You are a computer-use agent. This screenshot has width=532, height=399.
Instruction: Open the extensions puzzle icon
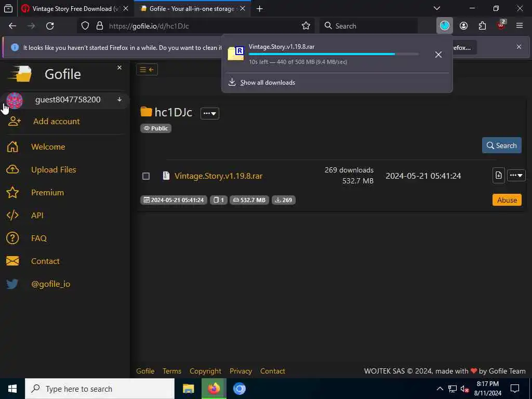pyautogui.click(x=482, y=26)
